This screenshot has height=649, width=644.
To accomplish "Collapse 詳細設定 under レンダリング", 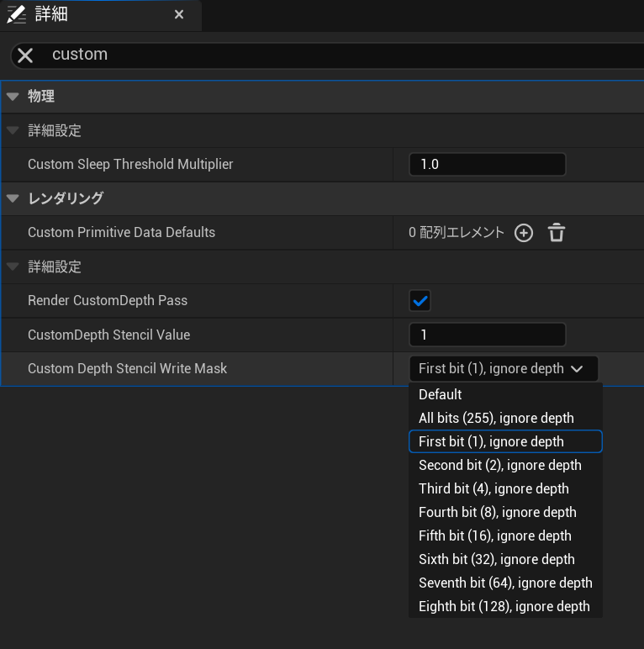I will (13, 266).
